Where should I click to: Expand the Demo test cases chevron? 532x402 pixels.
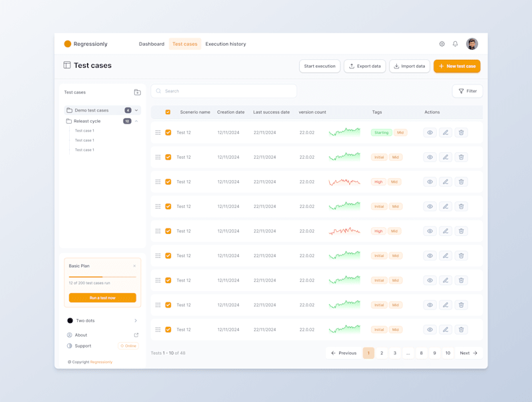click(136, 110)
